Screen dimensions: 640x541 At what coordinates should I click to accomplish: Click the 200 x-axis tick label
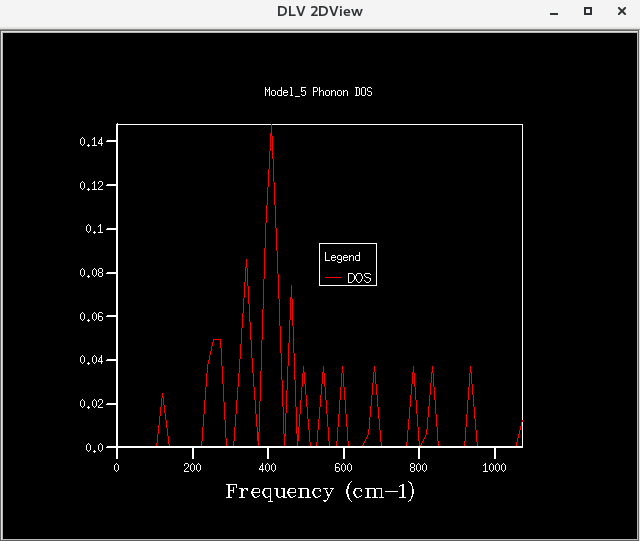point(192,468)
